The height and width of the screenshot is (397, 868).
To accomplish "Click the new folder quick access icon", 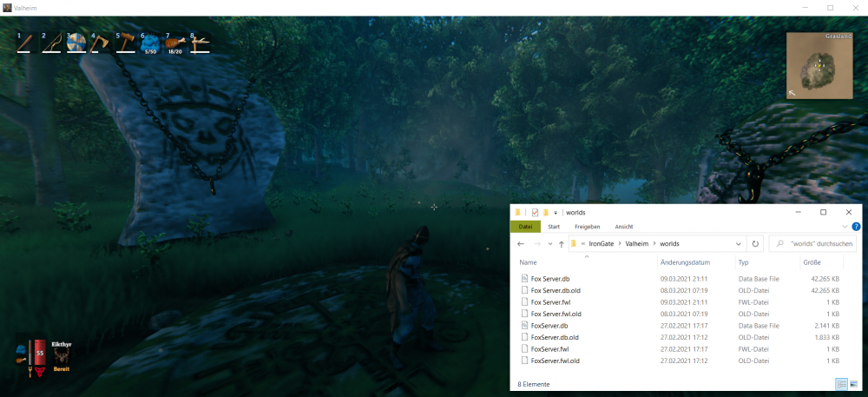I will [546, 212].
